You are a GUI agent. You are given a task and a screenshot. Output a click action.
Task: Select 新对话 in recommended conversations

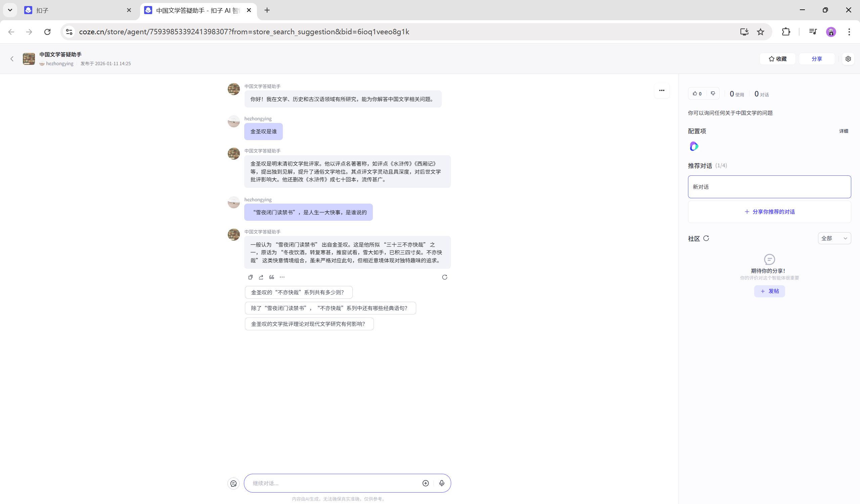click(x=769, y=187)
